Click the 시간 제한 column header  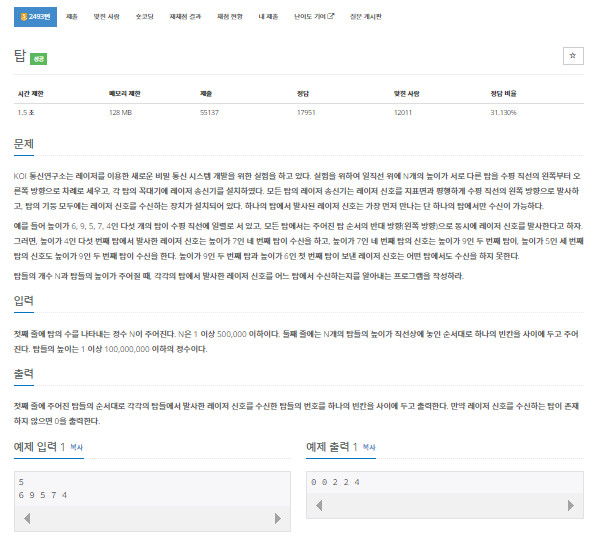click(x=31, y=94)
